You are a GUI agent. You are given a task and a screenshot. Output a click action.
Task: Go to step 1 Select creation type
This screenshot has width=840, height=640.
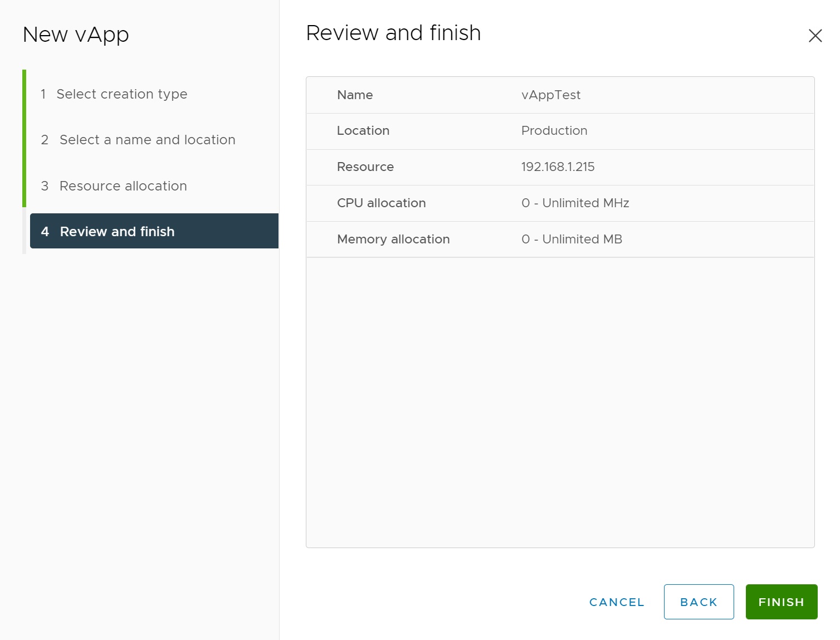coord(121,94)
